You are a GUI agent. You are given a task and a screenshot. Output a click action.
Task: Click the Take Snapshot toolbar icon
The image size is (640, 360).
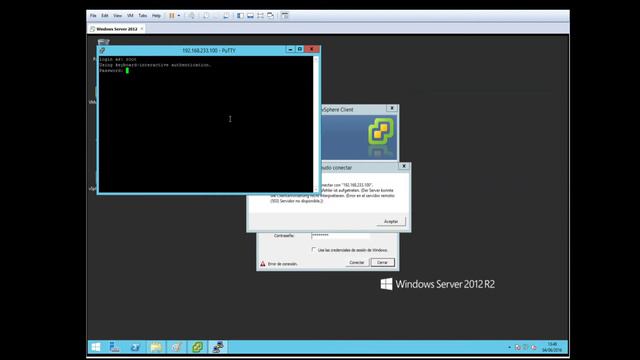pos(206,16)
